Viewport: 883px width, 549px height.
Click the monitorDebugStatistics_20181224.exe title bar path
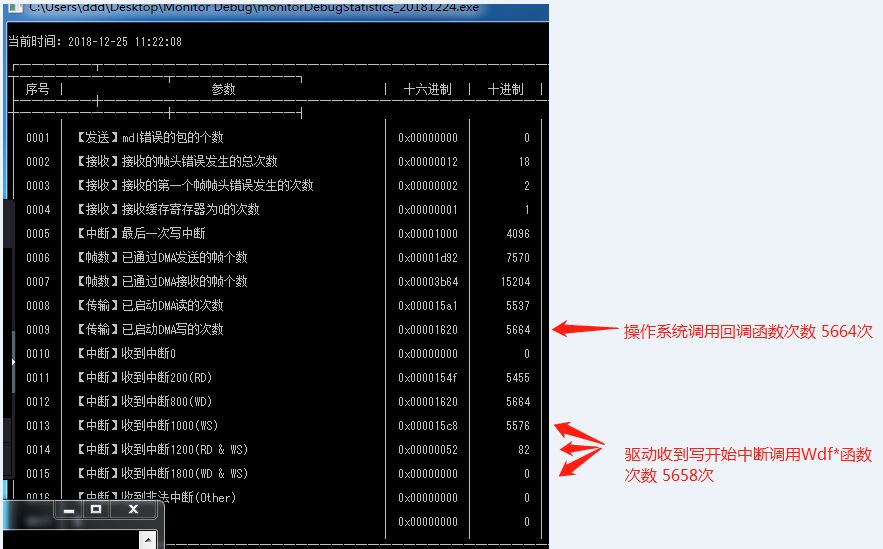(254, 8)
